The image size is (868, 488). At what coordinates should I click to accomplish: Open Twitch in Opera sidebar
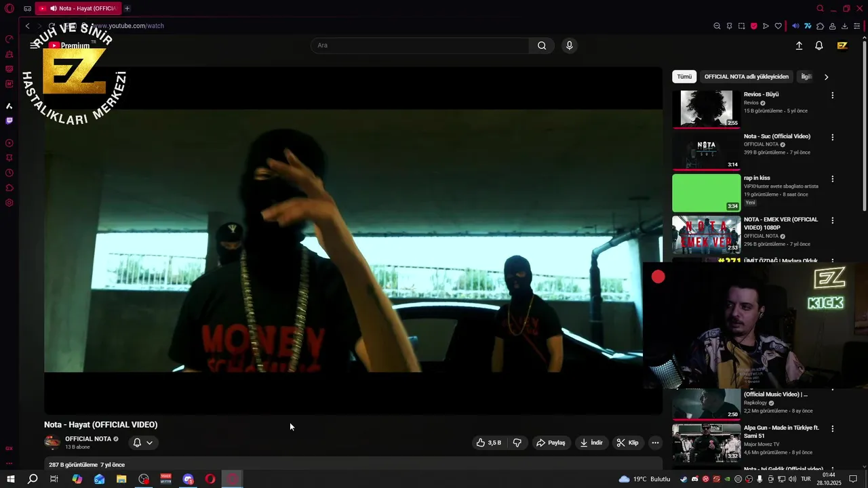point(9,121)
